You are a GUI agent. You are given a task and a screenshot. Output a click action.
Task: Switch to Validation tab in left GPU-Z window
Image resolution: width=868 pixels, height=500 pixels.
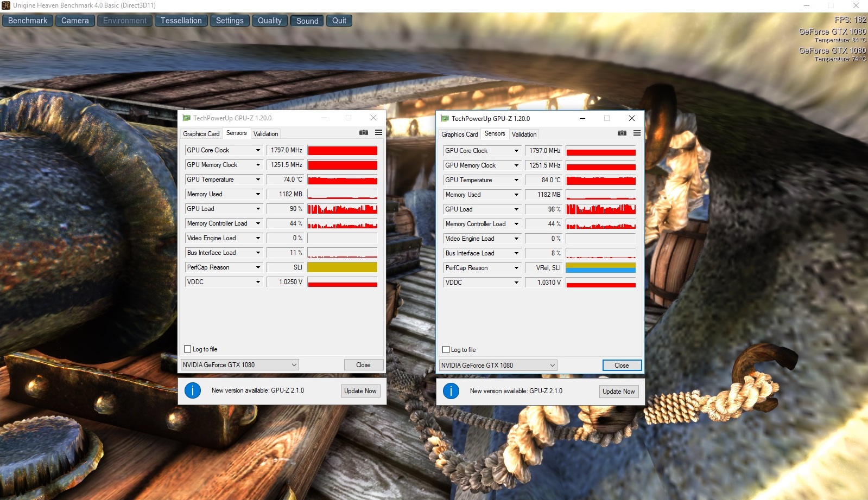coord(266,134)
